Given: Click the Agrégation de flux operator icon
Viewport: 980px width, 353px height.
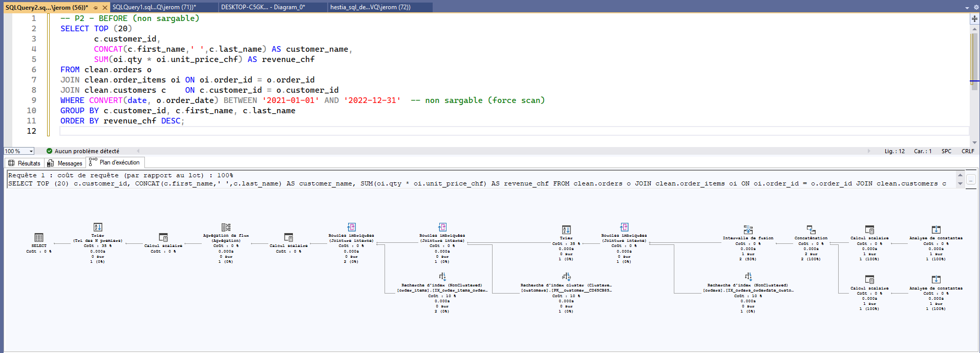Looking at the screenshot, I should pyautogui.click(x=226, y=227).
